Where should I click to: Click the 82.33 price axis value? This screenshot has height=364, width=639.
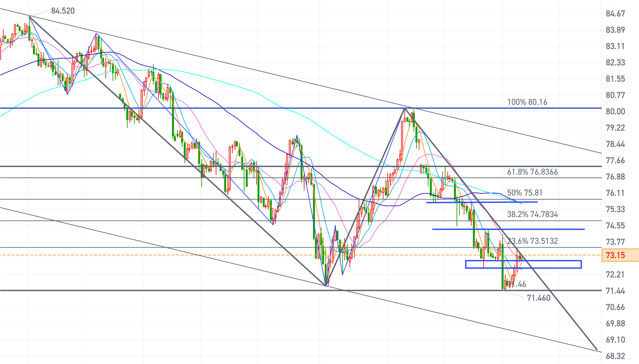(x=615, y=63)
